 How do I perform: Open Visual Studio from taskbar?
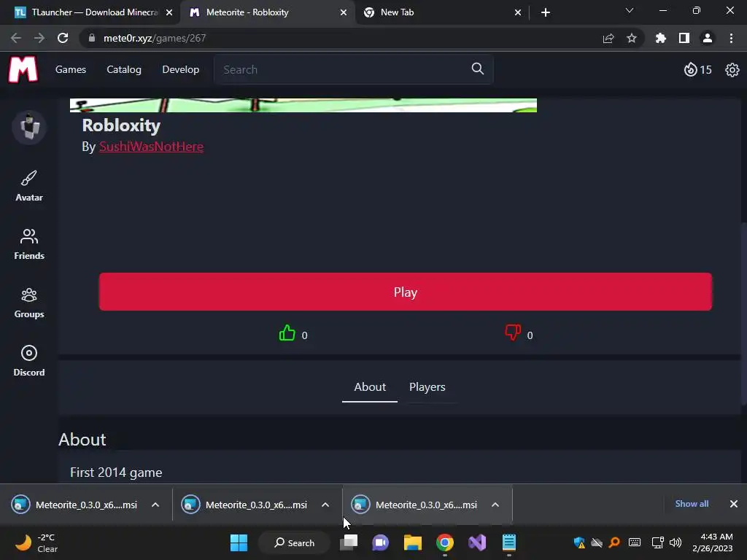(x=477, y=542)
